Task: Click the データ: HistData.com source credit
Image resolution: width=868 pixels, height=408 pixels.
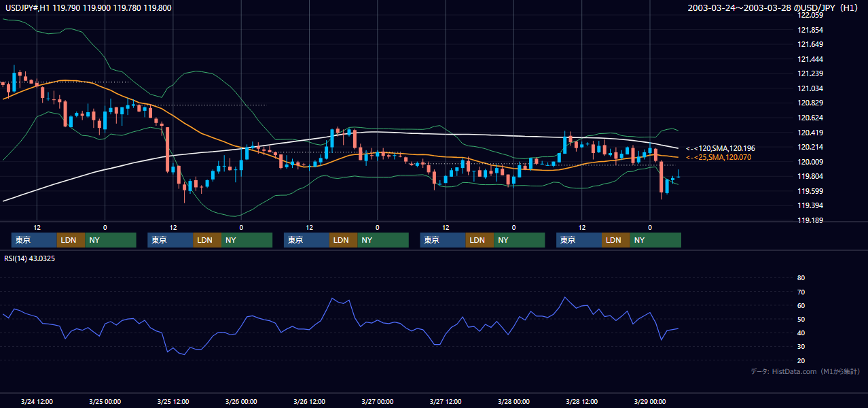Action: [x=806, y=371]
